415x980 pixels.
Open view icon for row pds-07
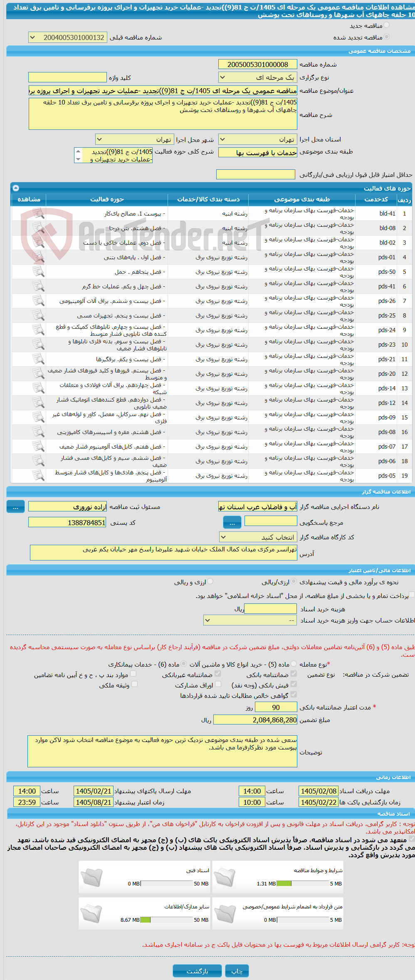[x=39, y=447]
